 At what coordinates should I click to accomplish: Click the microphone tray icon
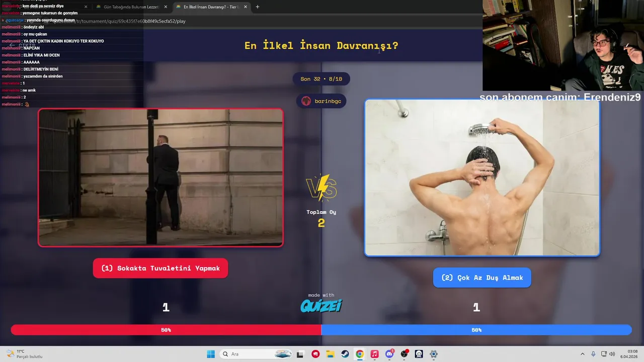(594, 354)
